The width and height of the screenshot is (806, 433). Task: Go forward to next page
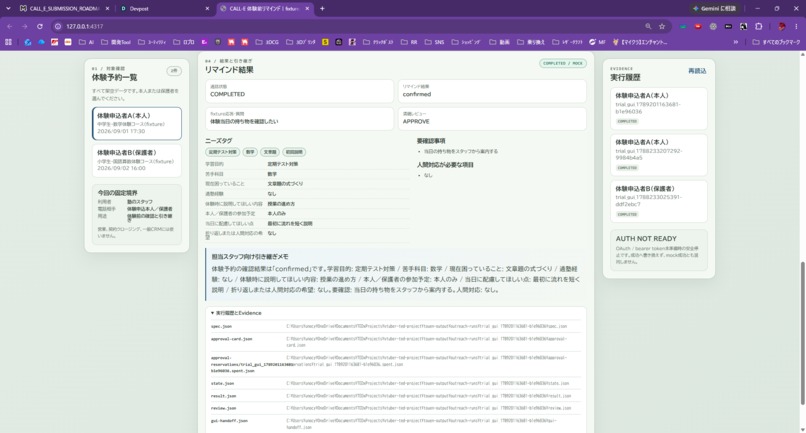25,26
